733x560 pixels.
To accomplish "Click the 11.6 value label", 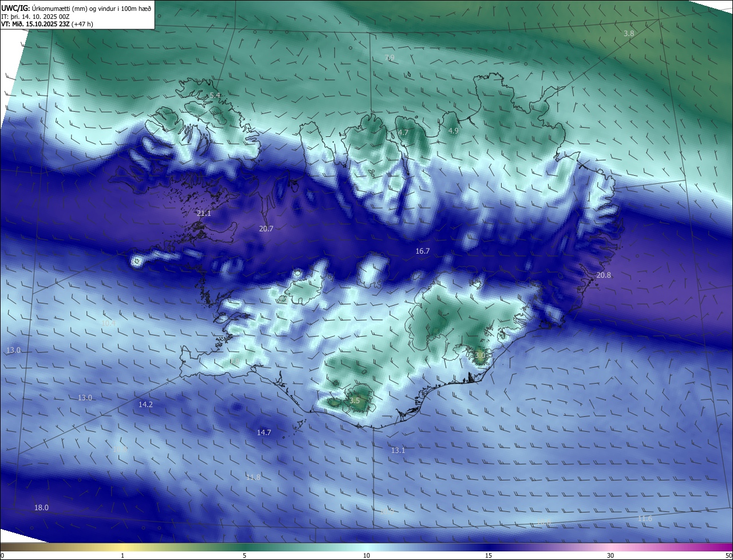I will click(x=645, y=519).
